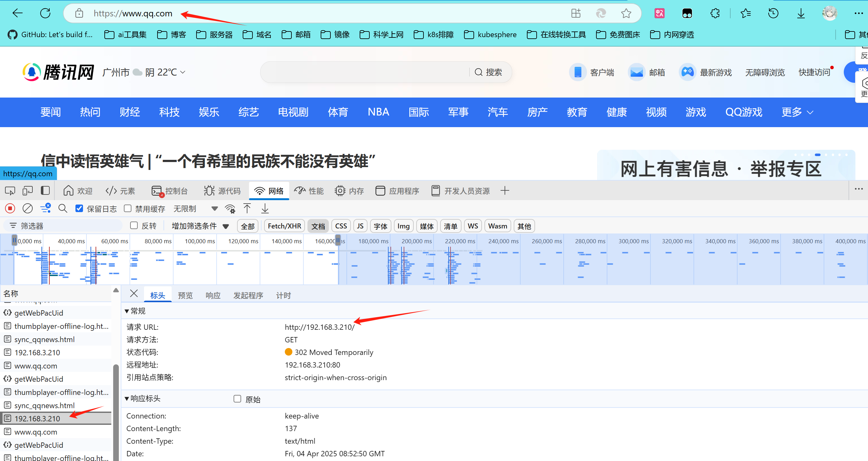Click the record network log button
The height and width of the screenshot is (461, 868).
click(10, 209)
